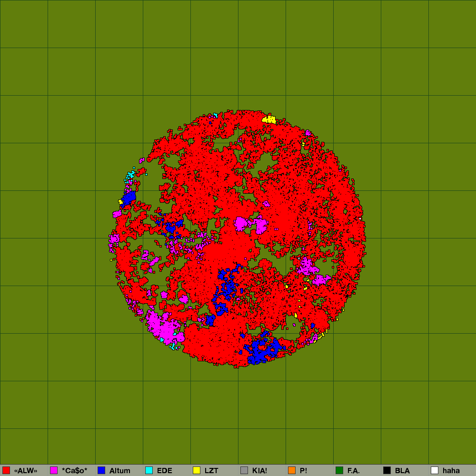Select the Altum legend label
476x476 pixels.
[x=119, y=471]
